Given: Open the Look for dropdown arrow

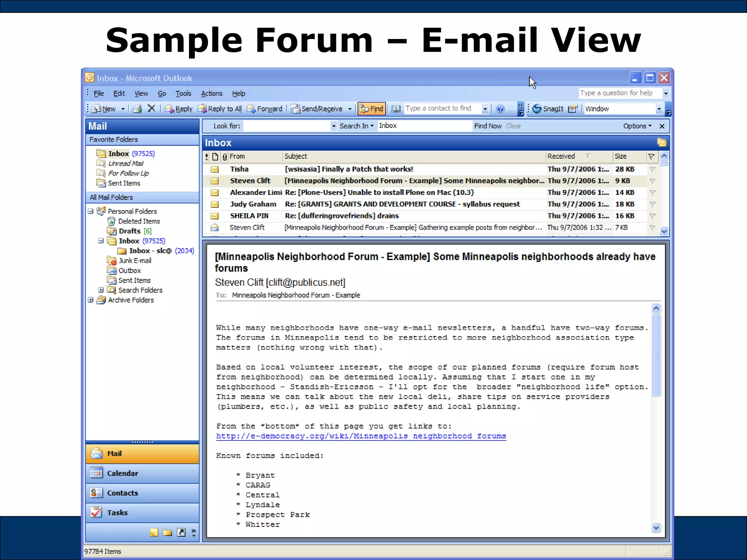Looking at the screenshot, I should [333, 126].
